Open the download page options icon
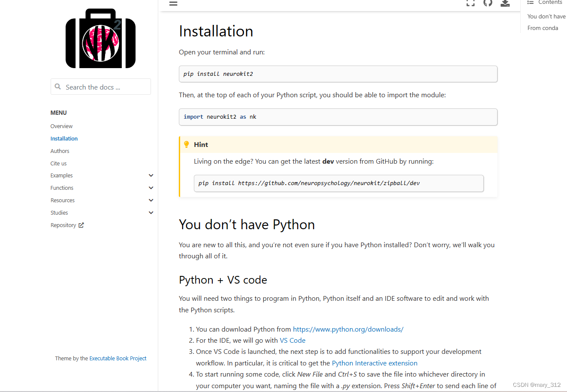The width and height of the screenshot is (567, 392). pyautogui.click(x=505, y=3)
